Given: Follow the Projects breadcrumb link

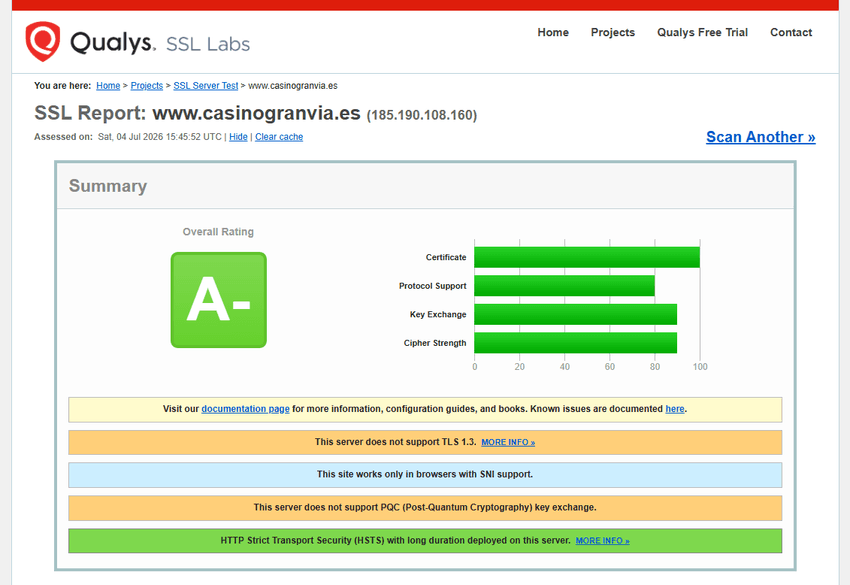Looking at the screenshot, I should click(x=146, y=86).
